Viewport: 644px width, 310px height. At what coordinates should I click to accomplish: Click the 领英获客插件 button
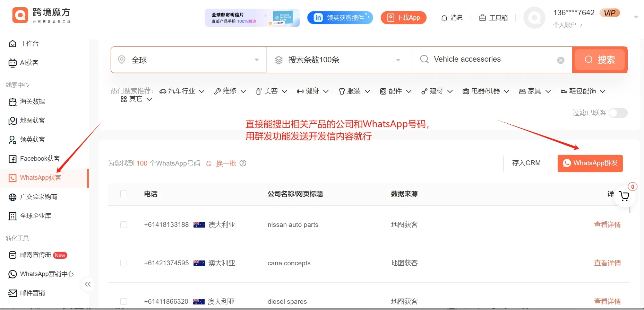coord(340,18)
